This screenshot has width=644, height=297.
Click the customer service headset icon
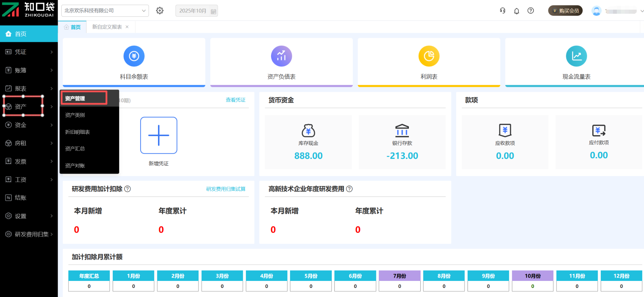[x=502, y=11]
